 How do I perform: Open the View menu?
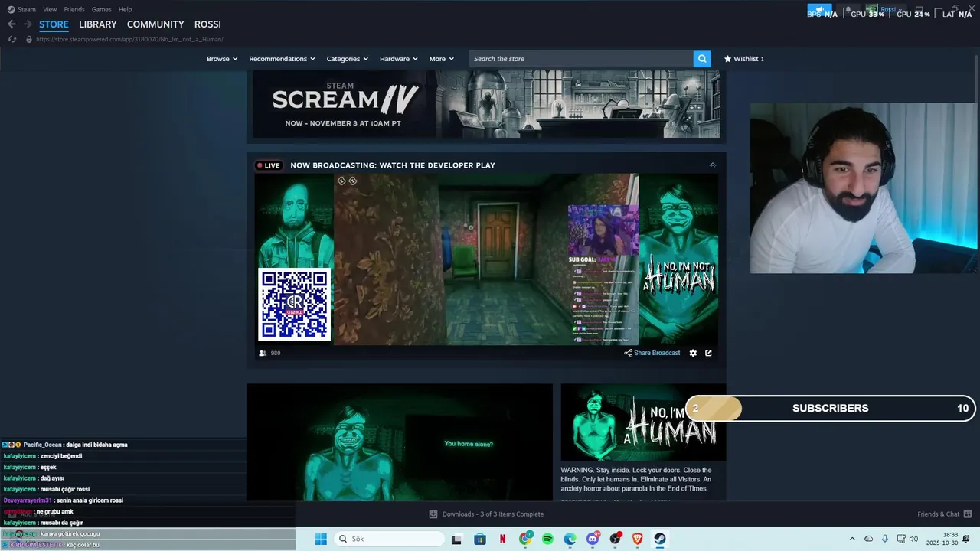[x=50, y=9]
